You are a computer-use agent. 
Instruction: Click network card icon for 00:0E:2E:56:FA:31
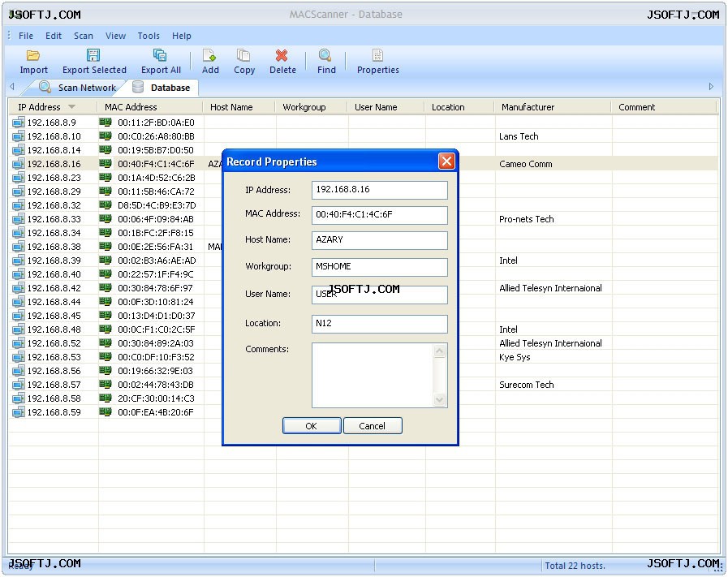106,247
